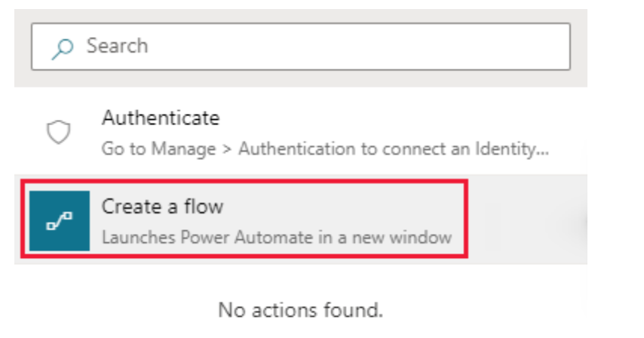Viewport: 644px width, 338px height.
Task: Select the Create a flow title
Action: pyautogui.click(x=162, y=206)
